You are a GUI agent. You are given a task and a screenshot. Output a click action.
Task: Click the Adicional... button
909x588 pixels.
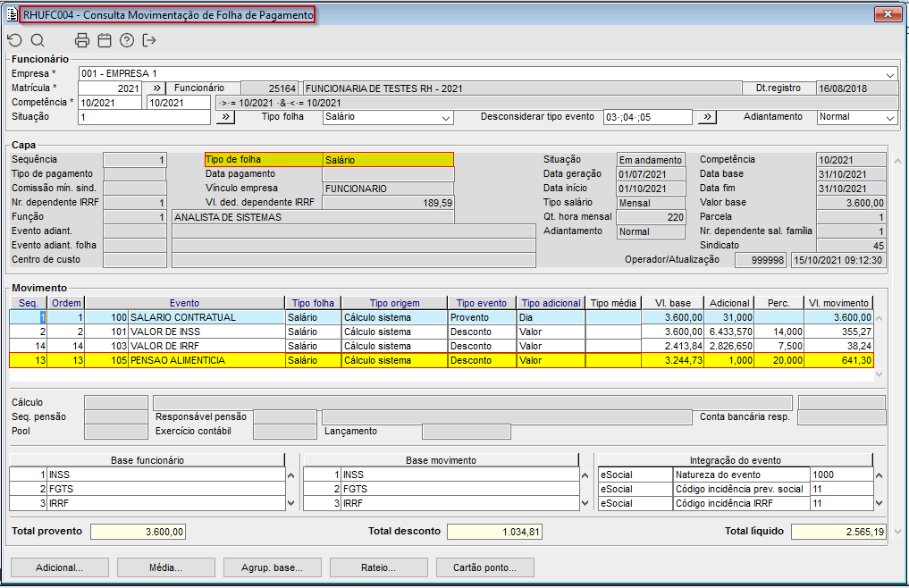click(59, 567)
